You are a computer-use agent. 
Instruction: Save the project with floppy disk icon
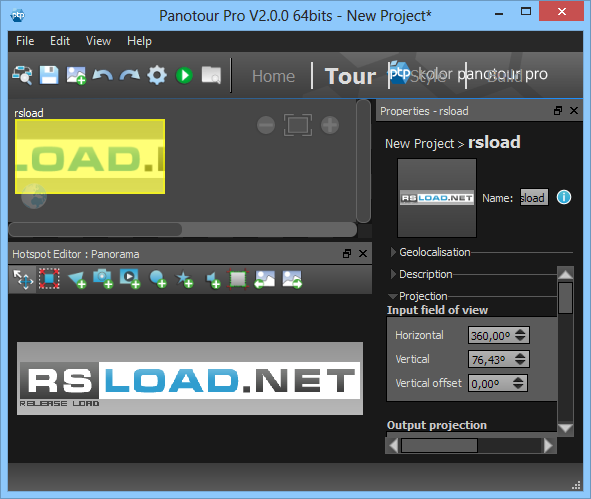(49, 75)
